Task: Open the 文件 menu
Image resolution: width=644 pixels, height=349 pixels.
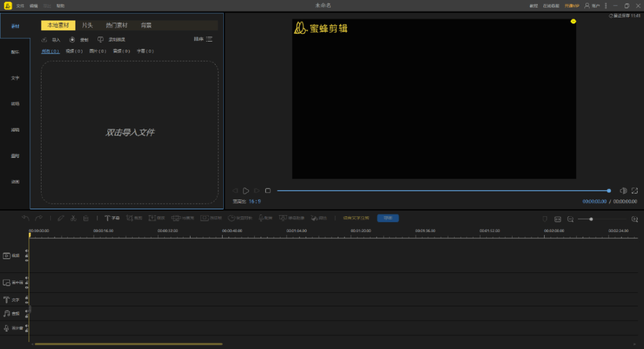Action: [x=20, y=6]
